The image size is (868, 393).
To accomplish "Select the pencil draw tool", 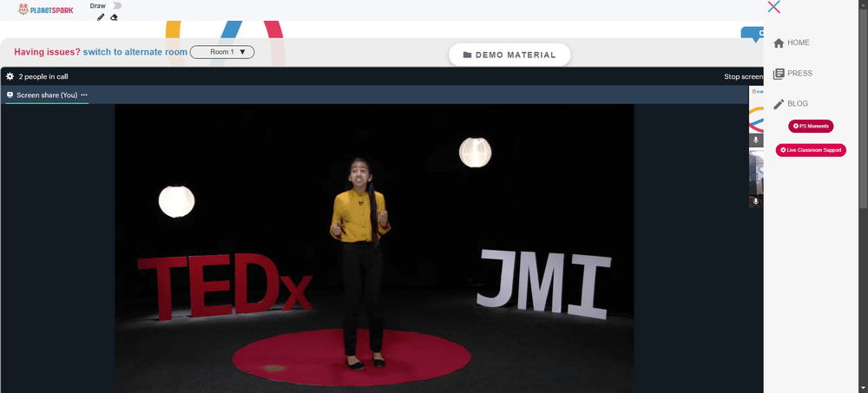I will pos(100,17).
